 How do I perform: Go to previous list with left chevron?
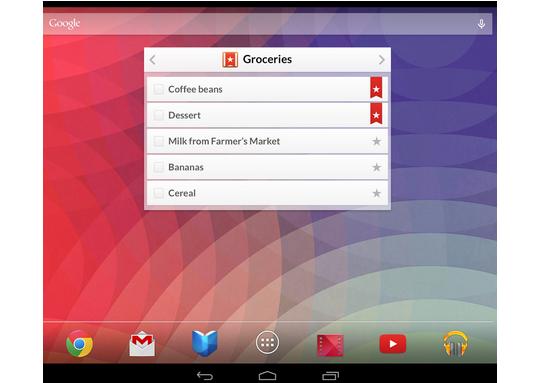153,60
